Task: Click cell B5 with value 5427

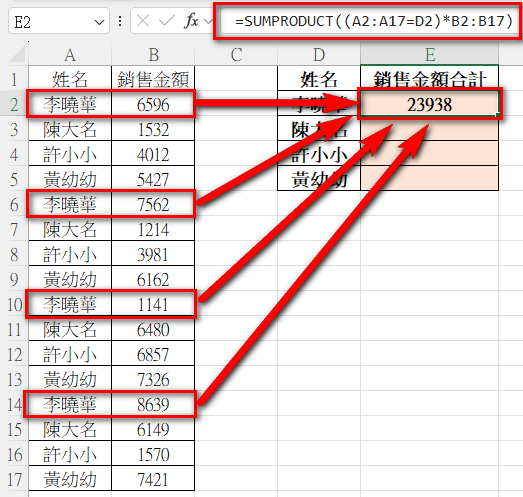Action: point(153,179)
